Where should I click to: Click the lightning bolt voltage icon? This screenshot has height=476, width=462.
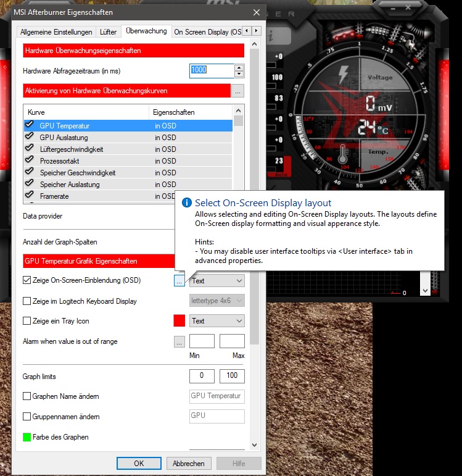(x=343, y=73)
